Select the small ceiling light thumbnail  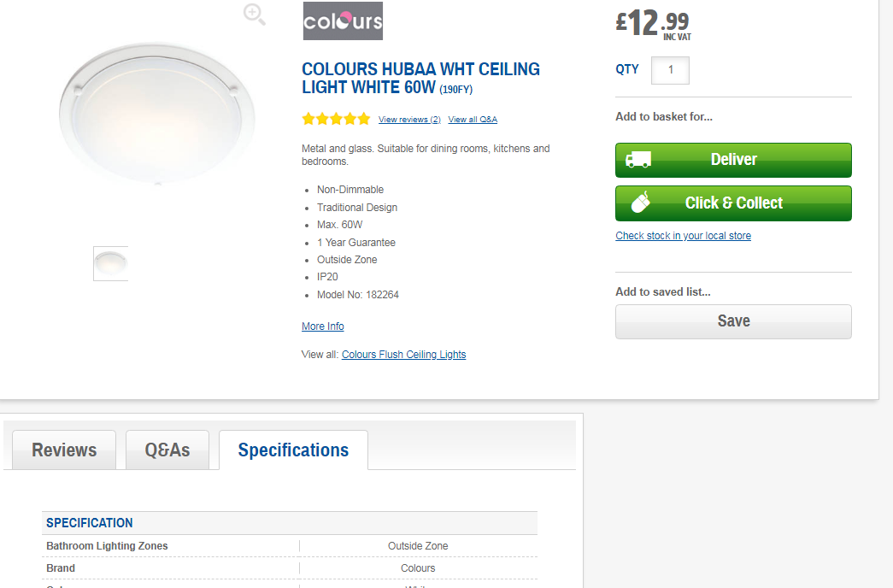(x=110, y=263)
